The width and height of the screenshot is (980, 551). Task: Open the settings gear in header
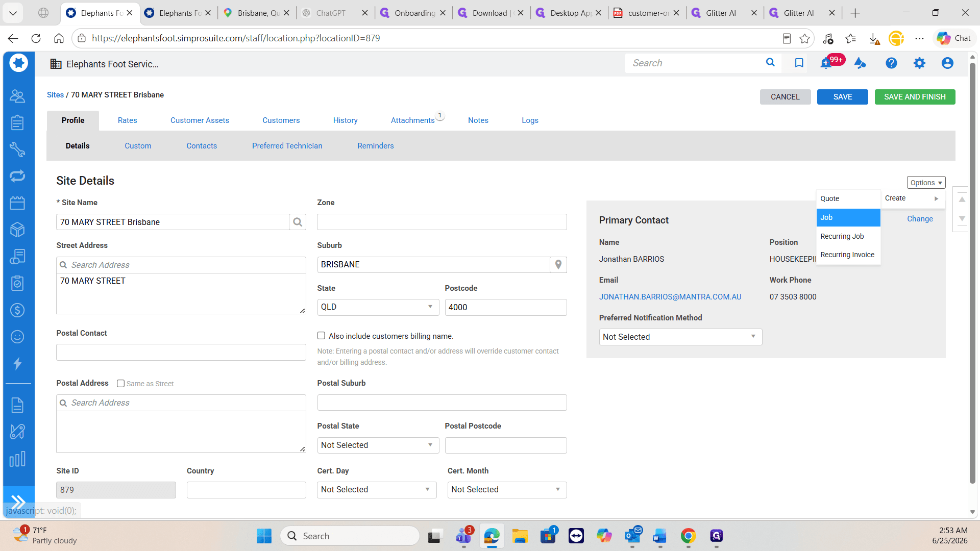(x=919, y=63)
